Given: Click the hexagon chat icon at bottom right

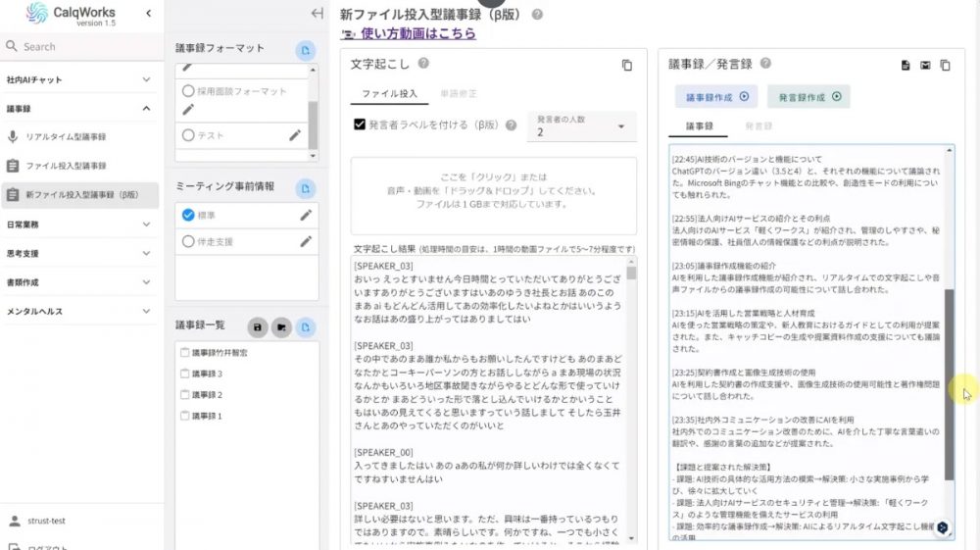Looking at the screenshot, I should coord(942,527).
